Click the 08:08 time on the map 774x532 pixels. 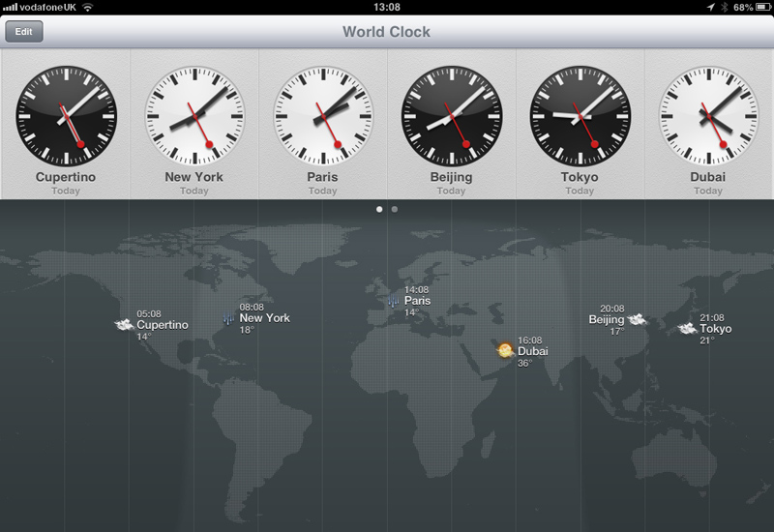[x=252, y=307]
